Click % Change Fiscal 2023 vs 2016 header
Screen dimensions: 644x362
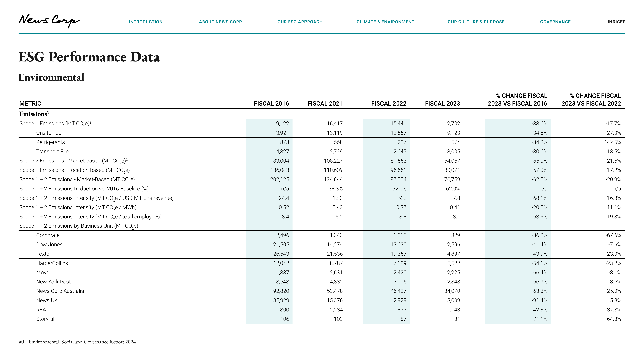click(517, 100)
